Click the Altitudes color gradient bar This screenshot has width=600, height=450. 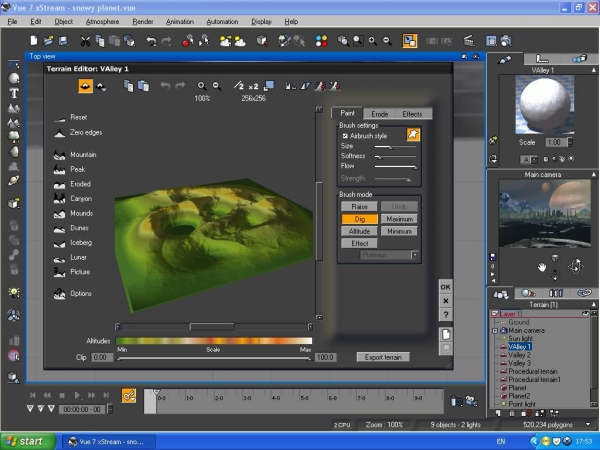tap(214, 341)
